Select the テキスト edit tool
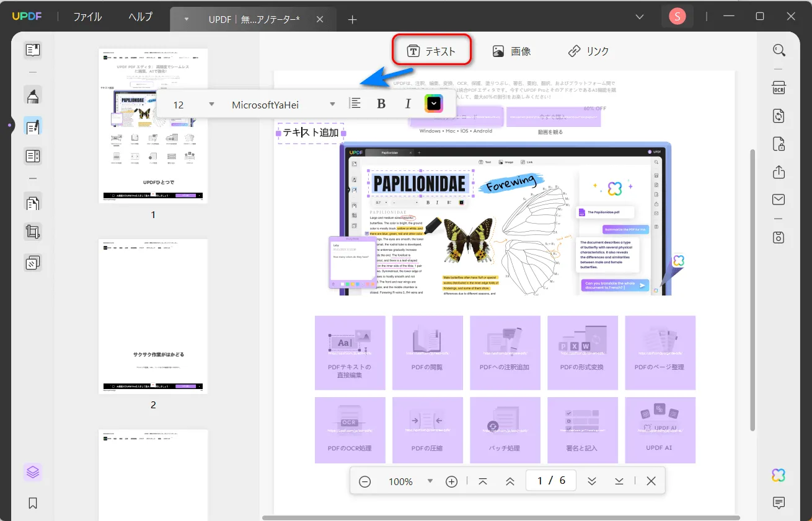The height and width of the screenshot is (521, 812). pyautogui.click(x=432, y=51)
